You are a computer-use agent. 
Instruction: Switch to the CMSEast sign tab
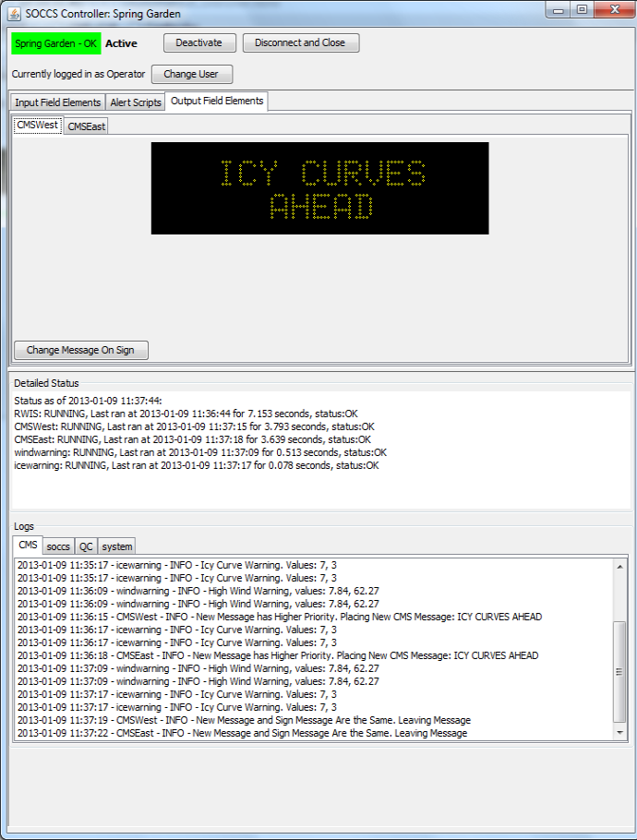click(x=86, y=126)
